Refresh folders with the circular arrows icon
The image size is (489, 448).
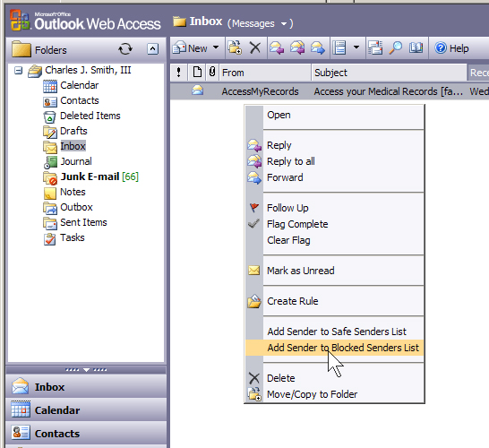pyautogui.click(x=125, y=49)
